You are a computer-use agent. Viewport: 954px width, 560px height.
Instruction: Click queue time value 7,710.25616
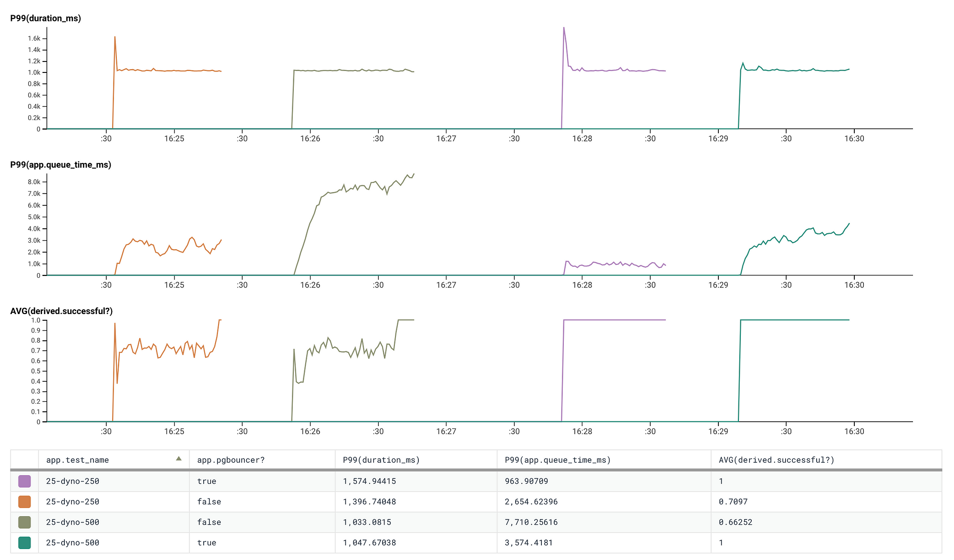tap(531, 522)
